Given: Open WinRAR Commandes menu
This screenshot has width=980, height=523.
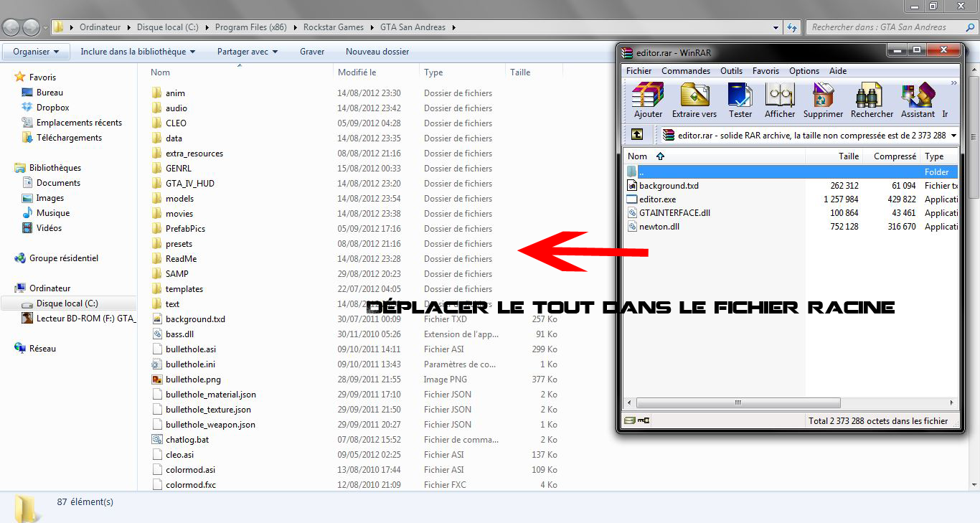Looking at the screenshot, I should click(686, 71).
